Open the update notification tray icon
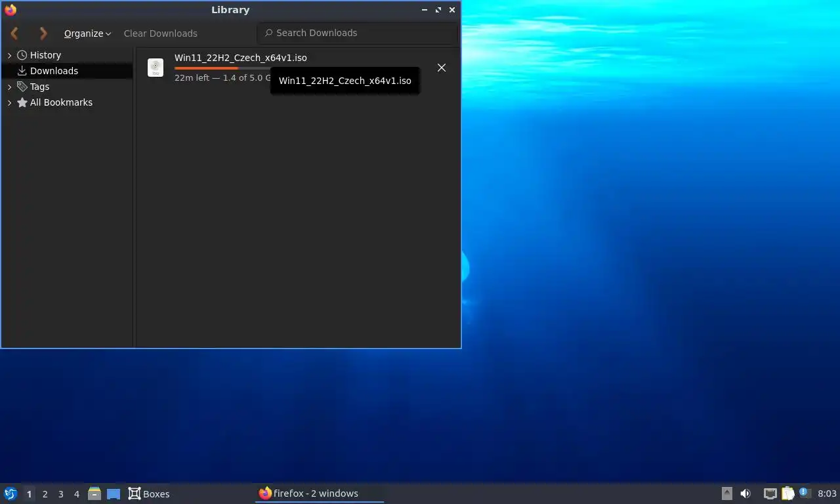Image resolution: width=840 pixels, height=504 pixels. (x=805, y=493)
